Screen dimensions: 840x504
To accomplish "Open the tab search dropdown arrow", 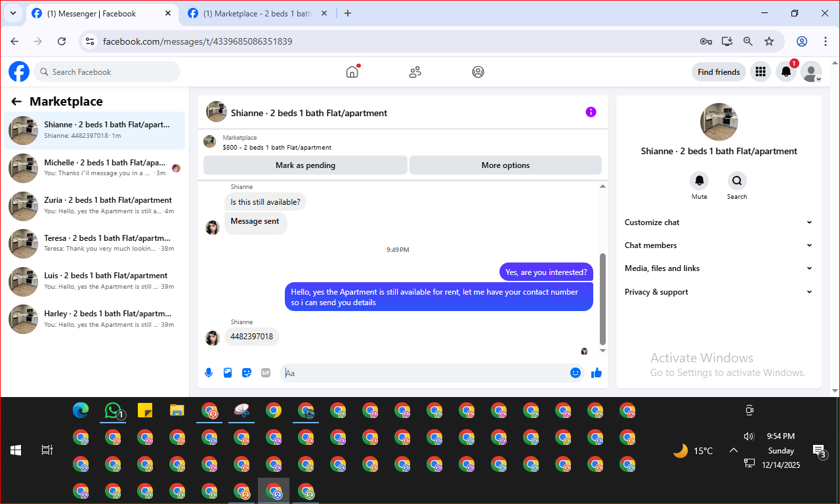I will 12,13.
